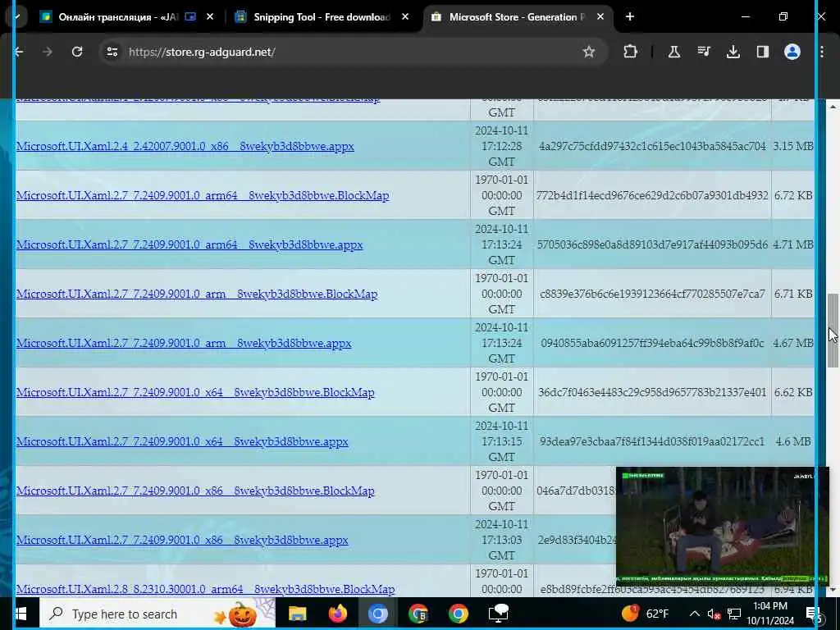Open the Downloads icon in toolbar
Image resolution: width=840 pixels, height=630 pixels.
click(733, 52)
